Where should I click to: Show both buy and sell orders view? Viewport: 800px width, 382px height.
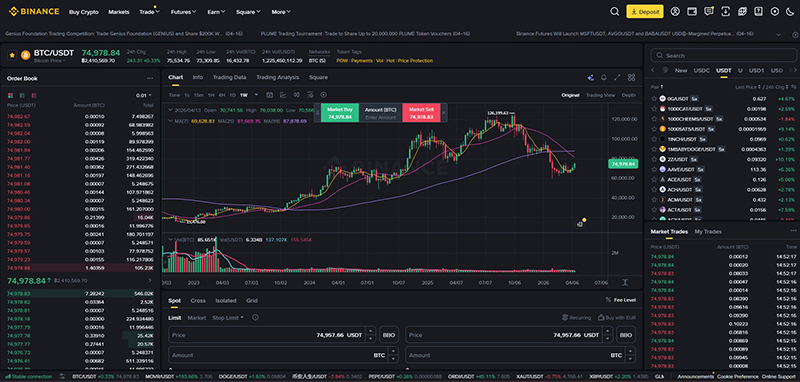tap(10, 95)
